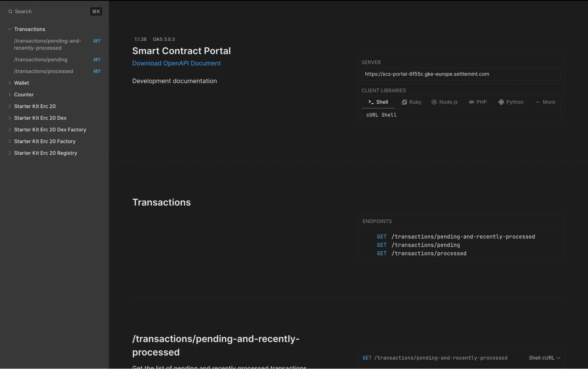This screenshot has width=588, height=369.
Task: Select the Python client library icon
Action: (501, 102)
